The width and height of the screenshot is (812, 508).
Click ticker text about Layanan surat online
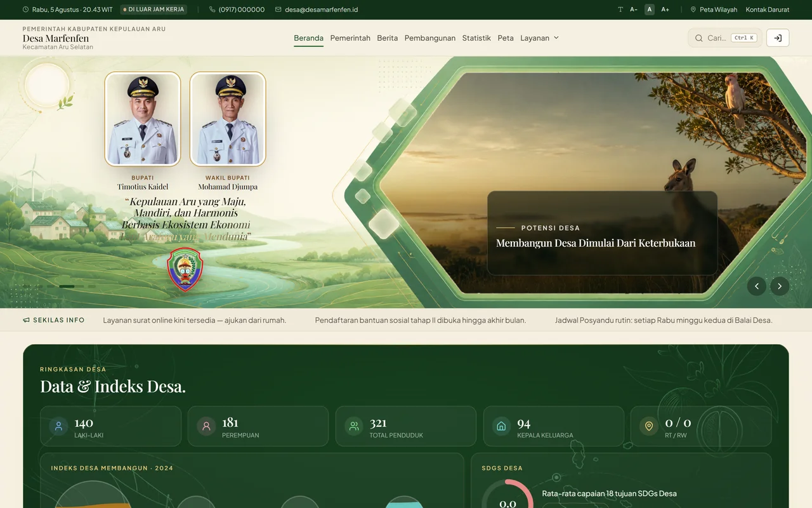195,320
